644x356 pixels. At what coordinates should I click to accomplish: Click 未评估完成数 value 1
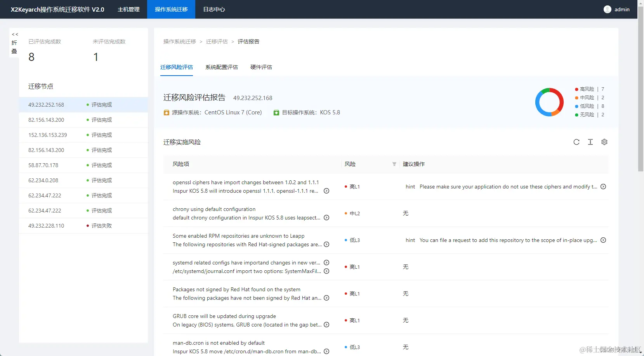click(x=96, y=57)
